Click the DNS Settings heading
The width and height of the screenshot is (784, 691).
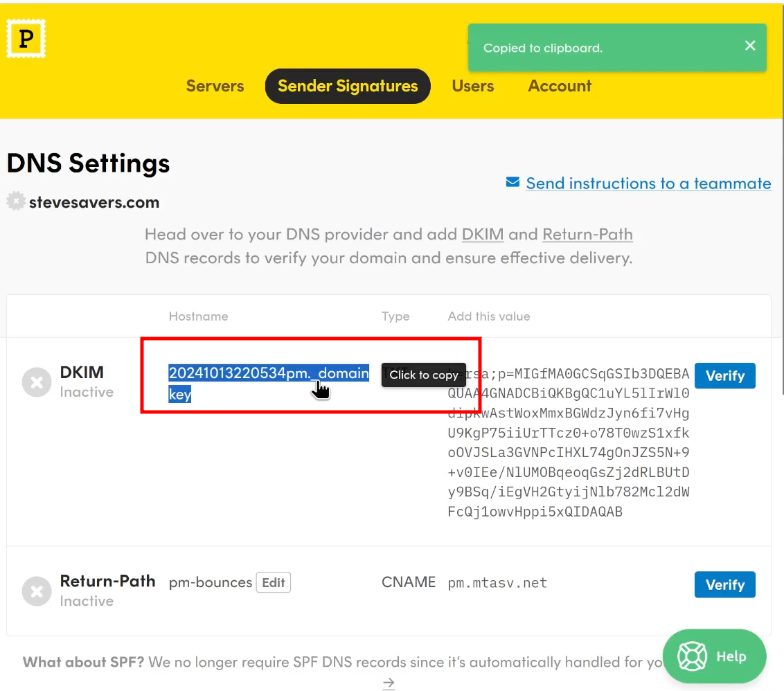pos(89,163)
